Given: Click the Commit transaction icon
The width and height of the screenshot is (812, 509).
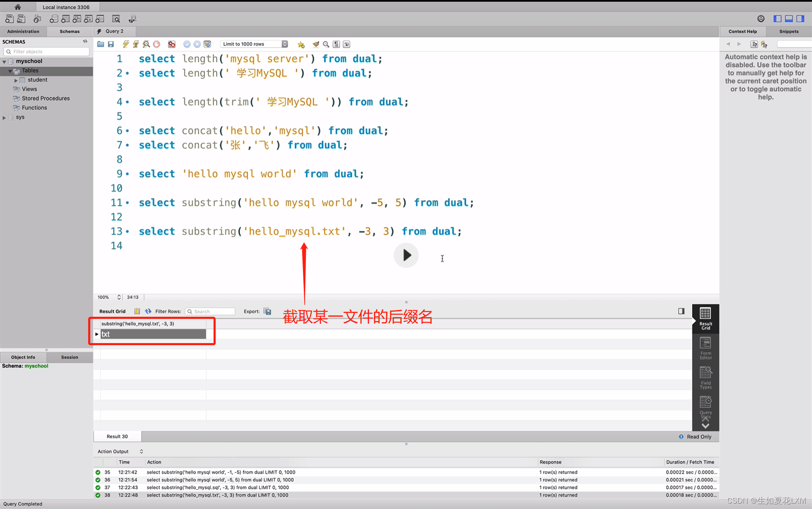Looking at the screenshot, I should click(x=186, y=44).
